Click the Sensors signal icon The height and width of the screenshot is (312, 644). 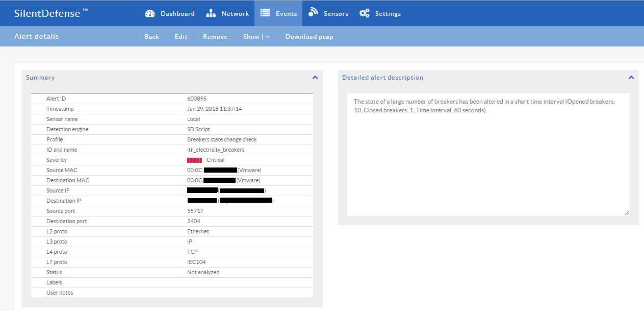pos(313,13)
